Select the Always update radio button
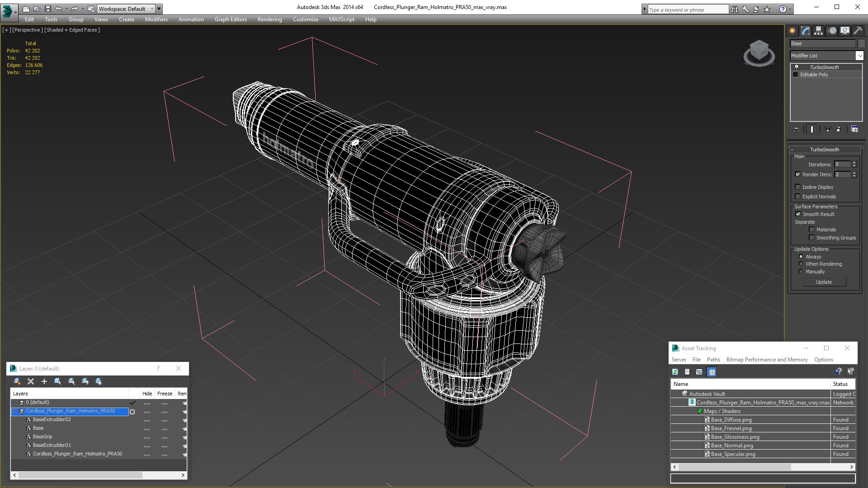868x488 pixels. pos(801,257)
